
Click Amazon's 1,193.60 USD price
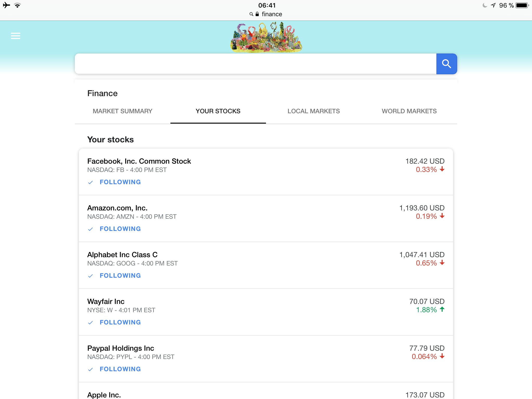422,208
